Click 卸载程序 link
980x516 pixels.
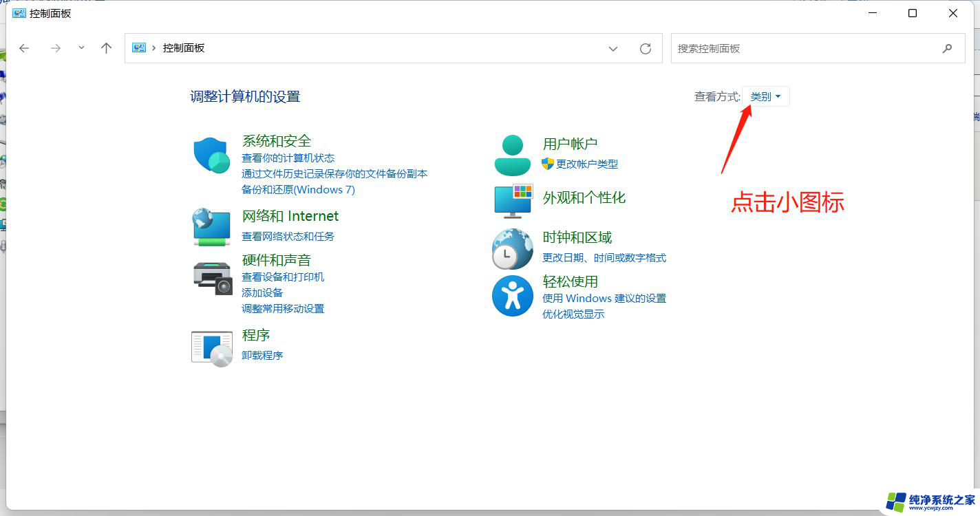pos(262,355)
